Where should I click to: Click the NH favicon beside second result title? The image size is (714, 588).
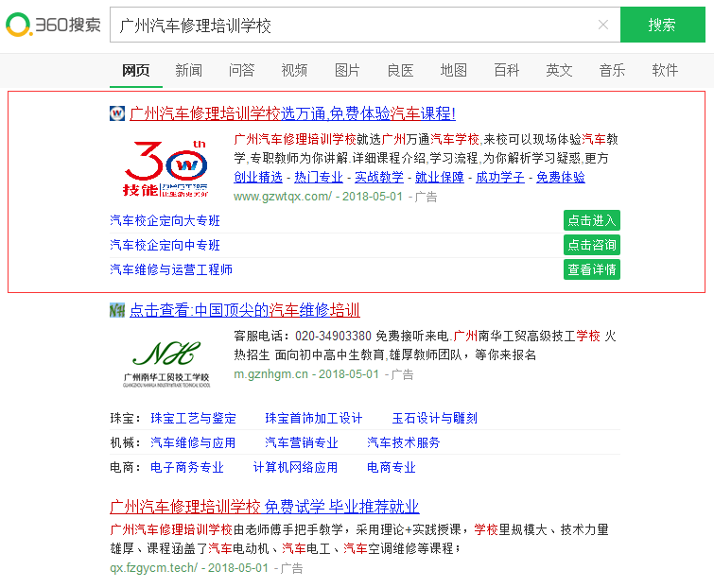117,310
